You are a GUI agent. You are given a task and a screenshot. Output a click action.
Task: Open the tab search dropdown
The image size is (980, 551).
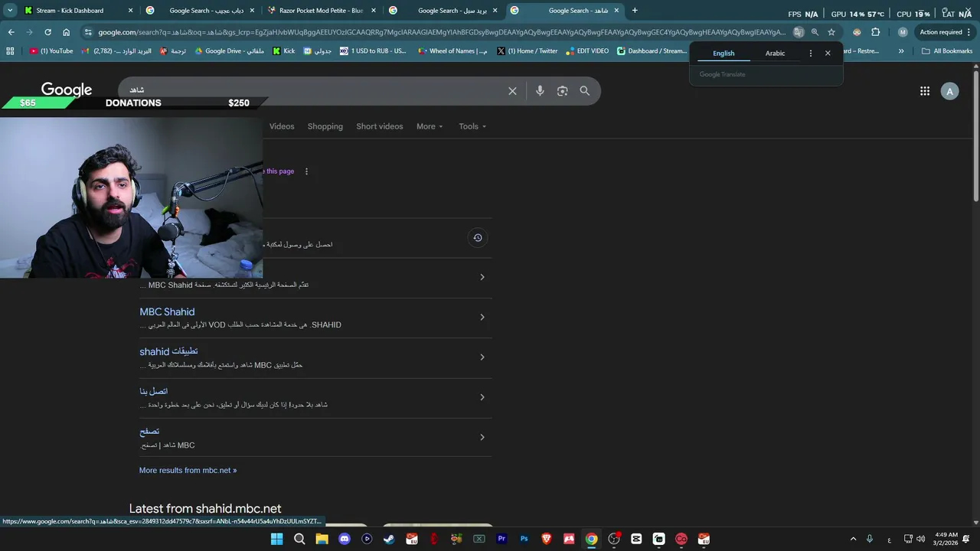(10, 11)
